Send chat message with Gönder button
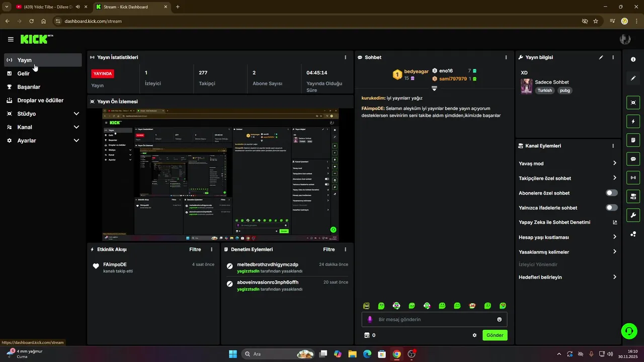 [495, 335]
